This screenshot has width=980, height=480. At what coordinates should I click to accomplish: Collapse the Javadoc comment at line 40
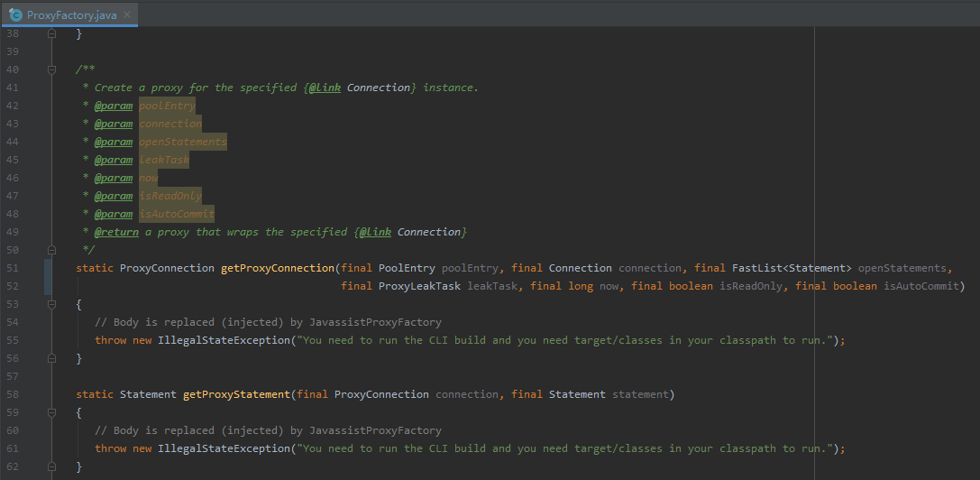pos(51,69)
